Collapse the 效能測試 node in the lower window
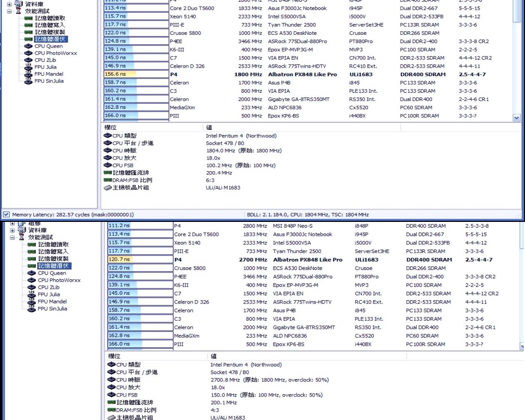Image resolution: width=525 pixels, height=420 pixels. pos(12,237)
